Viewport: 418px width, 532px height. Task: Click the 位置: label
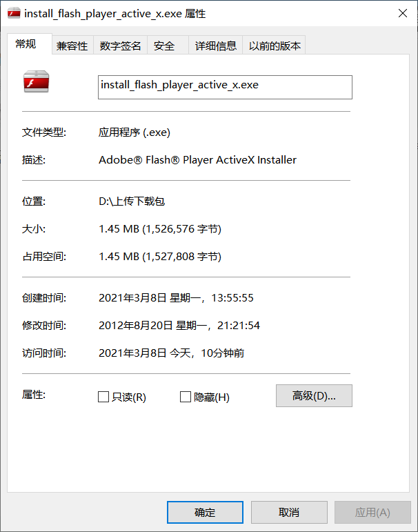34,201
